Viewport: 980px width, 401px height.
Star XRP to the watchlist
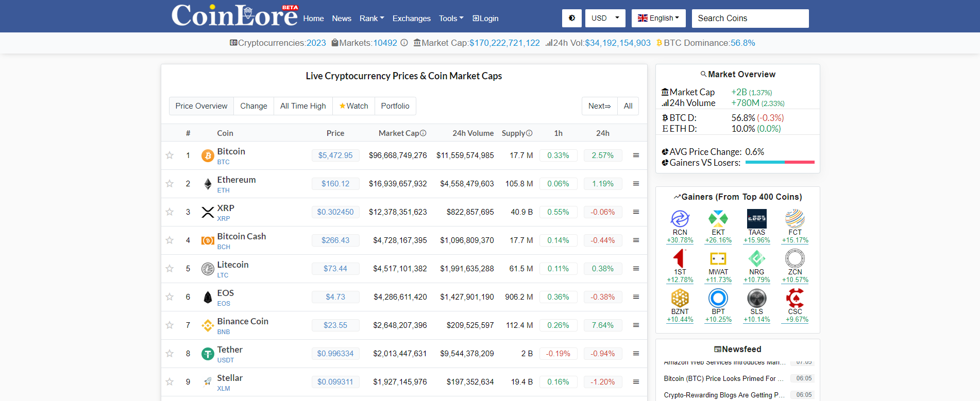pyautogui.click(x=170, y=212)
